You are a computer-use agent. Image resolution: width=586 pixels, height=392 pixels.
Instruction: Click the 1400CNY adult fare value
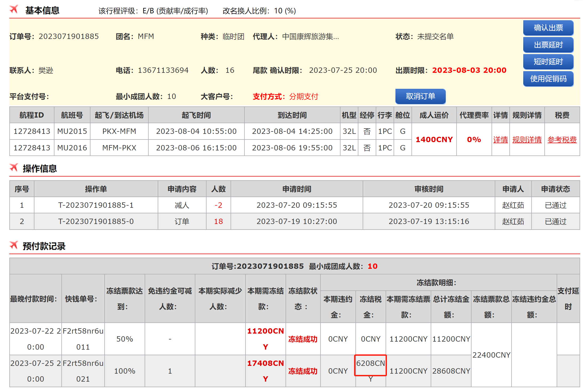434,139
